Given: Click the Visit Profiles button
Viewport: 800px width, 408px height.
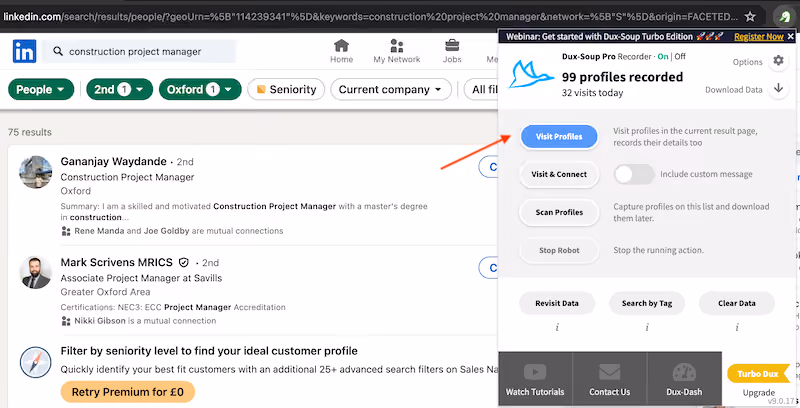Looking at the screenshot, I should [x=559, y=137].
